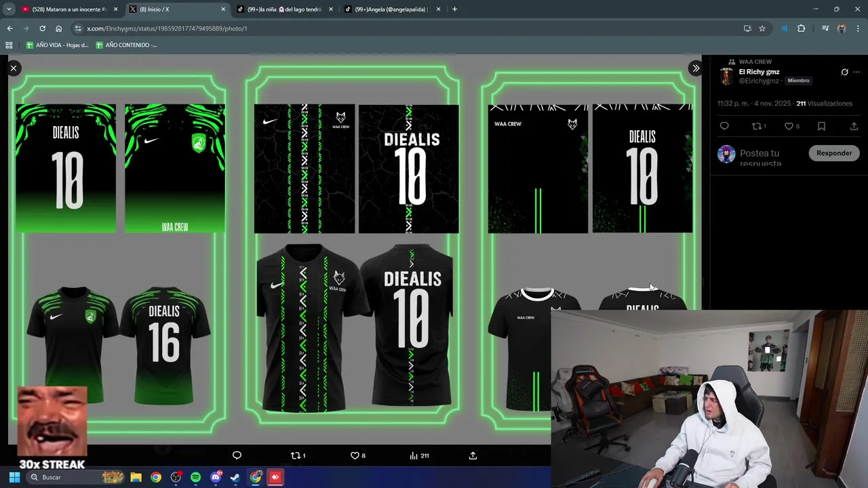Bookmark this page with the star icon
Viewport: 868px width, 488px height.
point(762,28)
